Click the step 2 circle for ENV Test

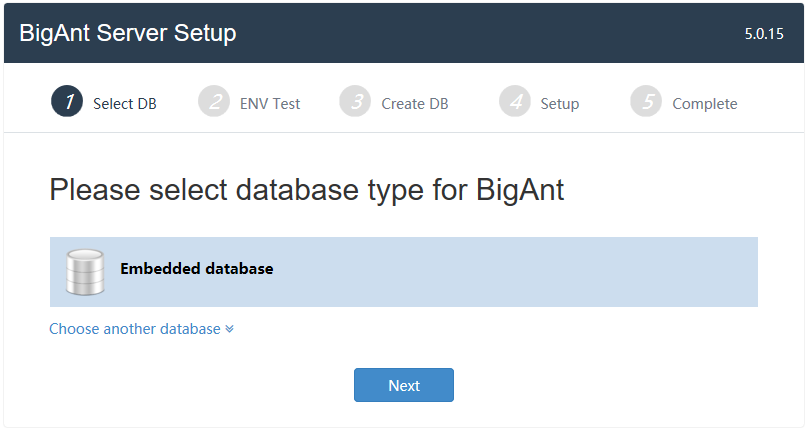click(x=214, y=101)
